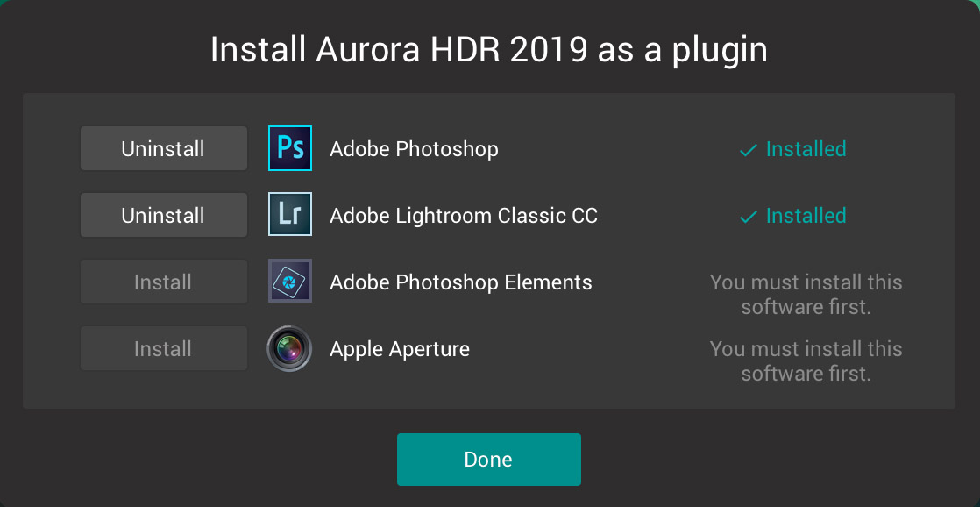
Task: Click the Adobe Photoshop Ps icon
Action: 289,148
